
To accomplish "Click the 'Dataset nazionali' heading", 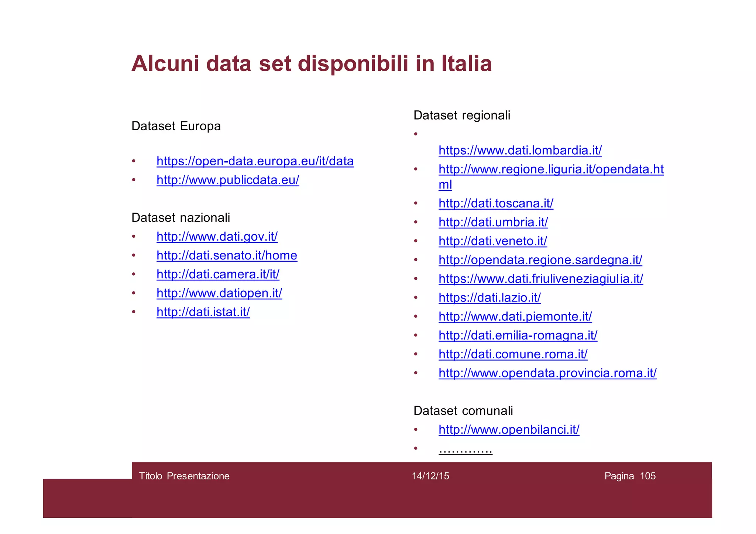I will 181,218.
